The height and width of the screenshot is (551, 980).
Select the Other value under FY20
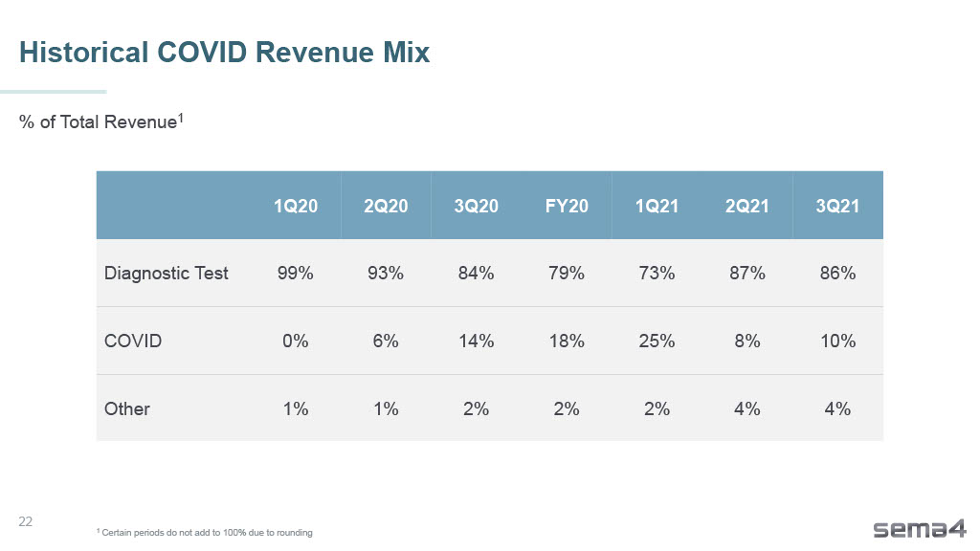tap(567, 408)
